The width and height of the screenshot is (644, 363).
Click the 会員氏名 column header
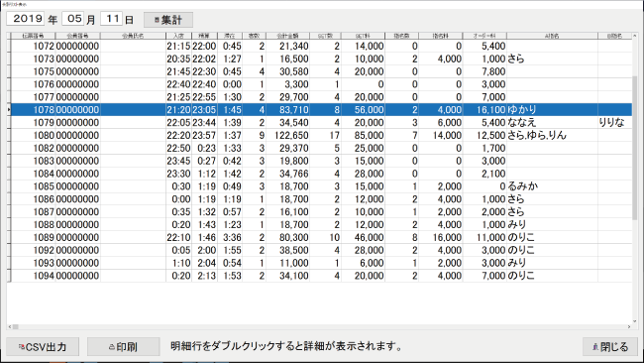pyautogui.click(x=133, y=36)
